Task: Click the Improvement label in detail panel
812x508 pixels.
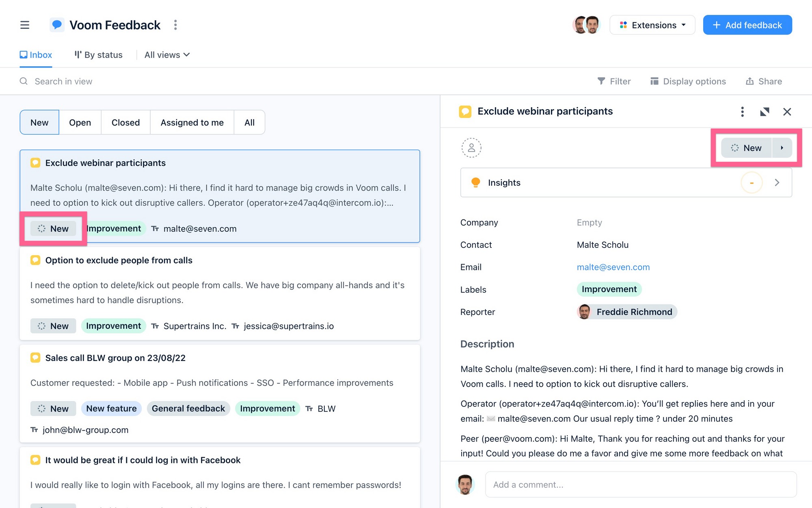Action: coord(609,289)
